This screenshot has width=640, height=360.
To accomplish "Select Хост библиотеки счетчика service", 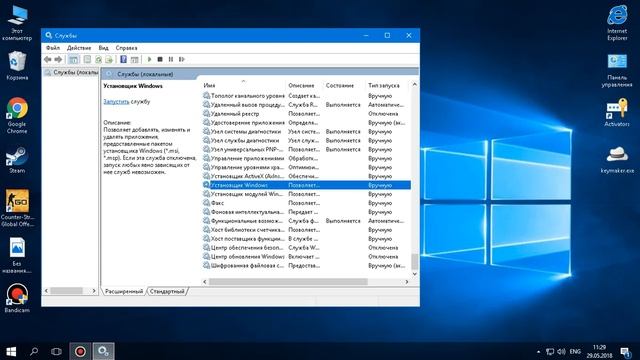I will (306, 229).
